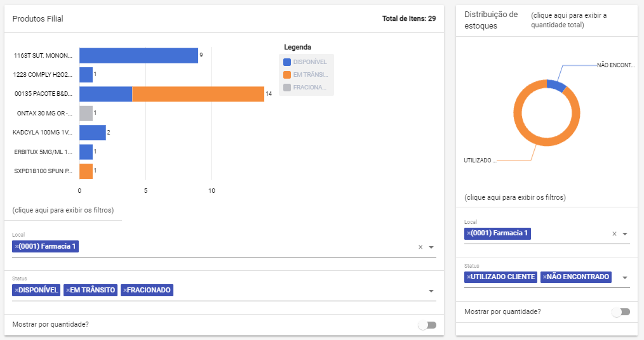
Task: Open Status dropdown in Distribuição de estoques
Action: point(625,278)
